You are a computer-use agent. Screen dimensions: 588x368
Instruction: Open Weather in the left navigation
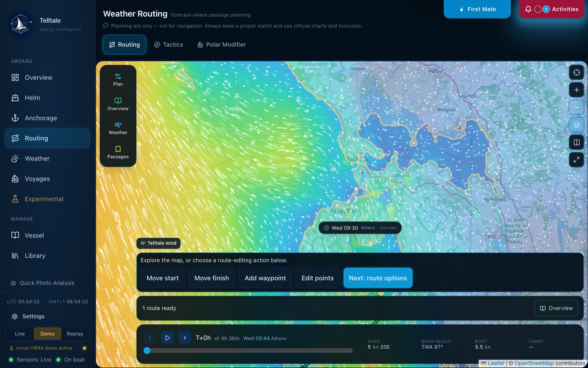click(x=47, y=159)
